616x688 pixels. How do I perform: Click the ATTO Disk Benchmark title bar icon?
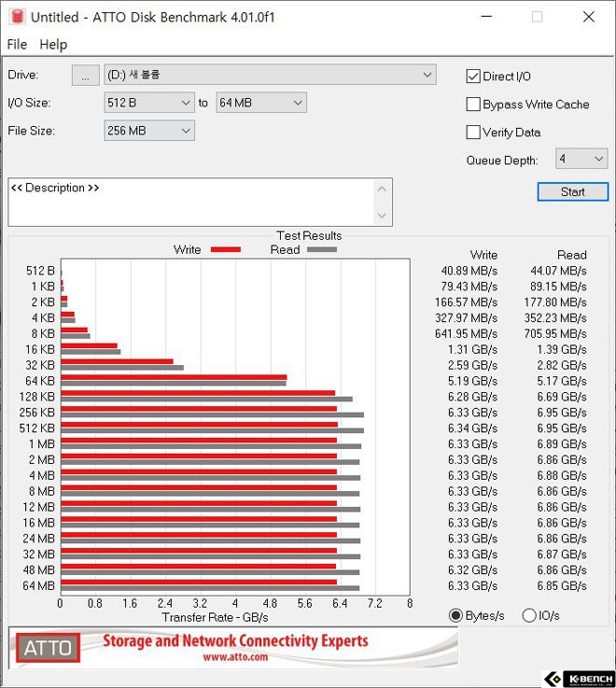pyautogui.click(x=17, y=17)
